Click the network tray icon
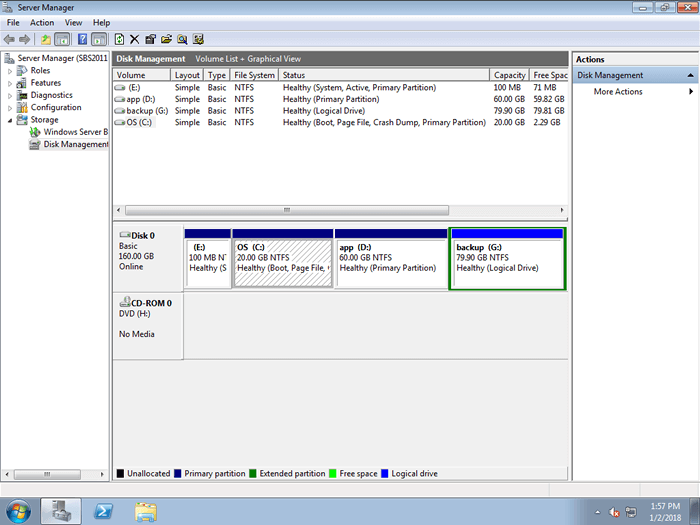The width and height of the screenshot is (700, 525). [630, 512]
